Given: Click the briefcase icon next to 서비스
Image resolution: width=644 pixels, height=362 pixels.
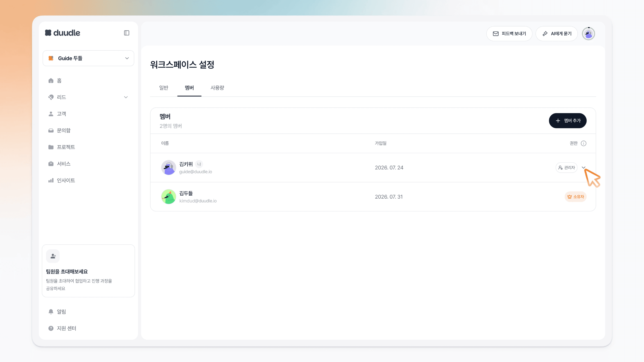Looking at the screenshot, I should [51, 164].
